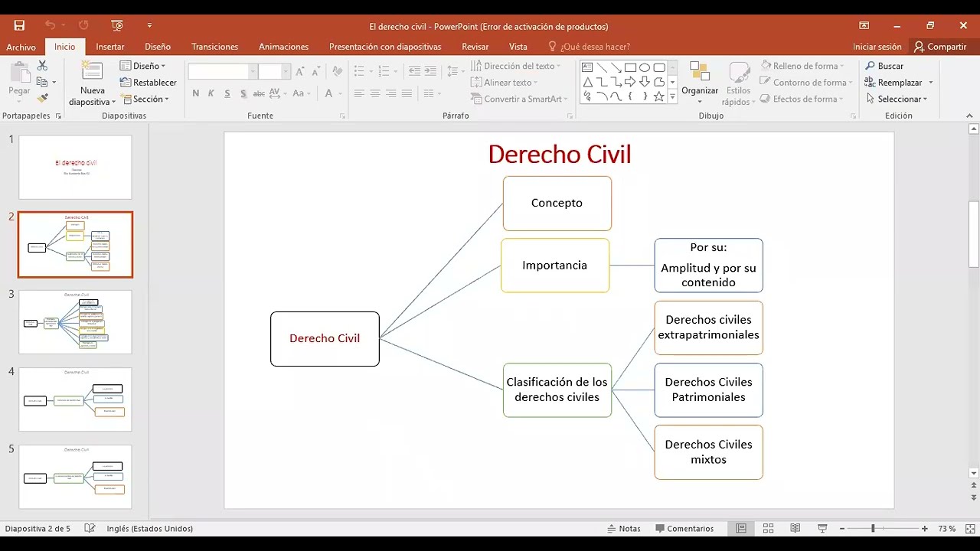Switch to the Animaciones tab

click(284, 47)
